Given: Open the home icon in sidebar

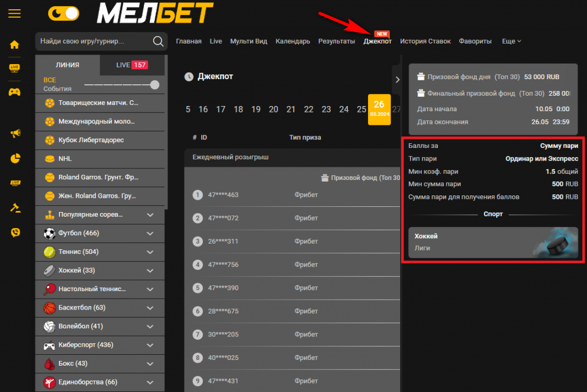Looking at the screenshot, I should 14,45.
